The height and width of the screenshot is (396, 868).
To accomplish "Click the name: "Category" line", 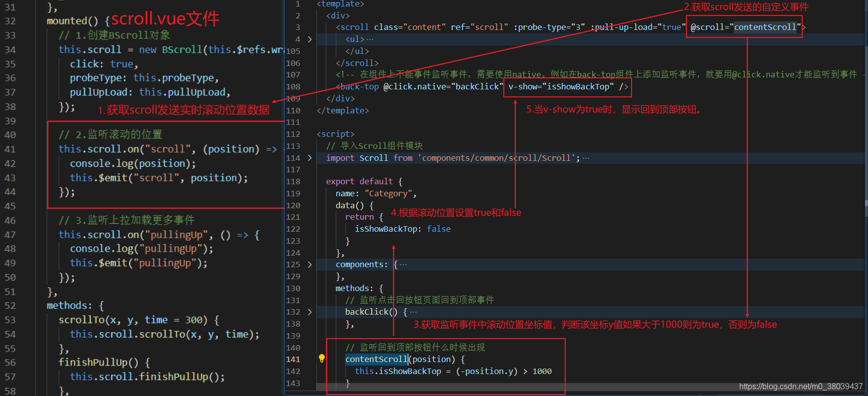I will [376, 194].
